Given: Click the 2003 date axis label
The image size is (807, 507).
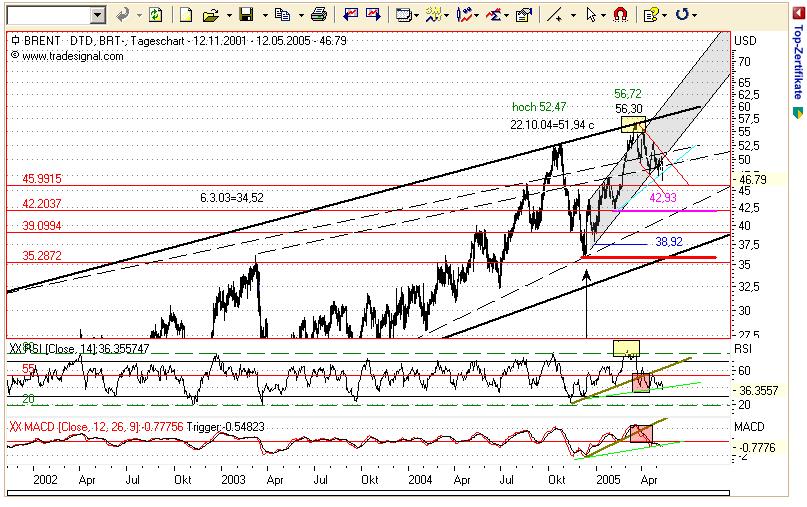Looking at the screenshot, I should [x=233, y=480].
